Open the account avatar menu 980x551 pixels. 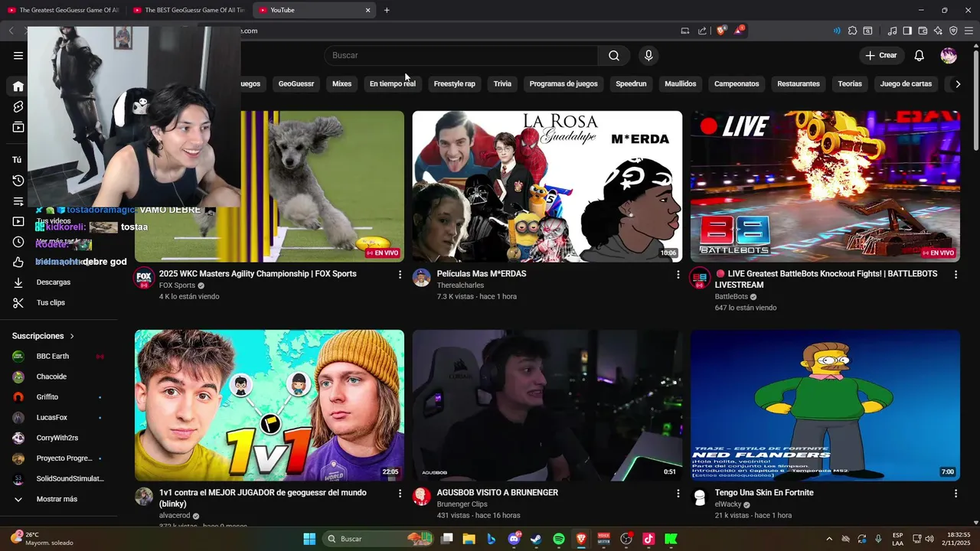tap(949, 55)
